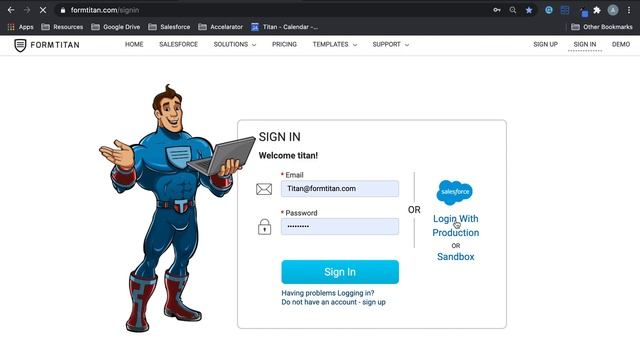Open the Salesforce bookmark folder

coord(169,27)
